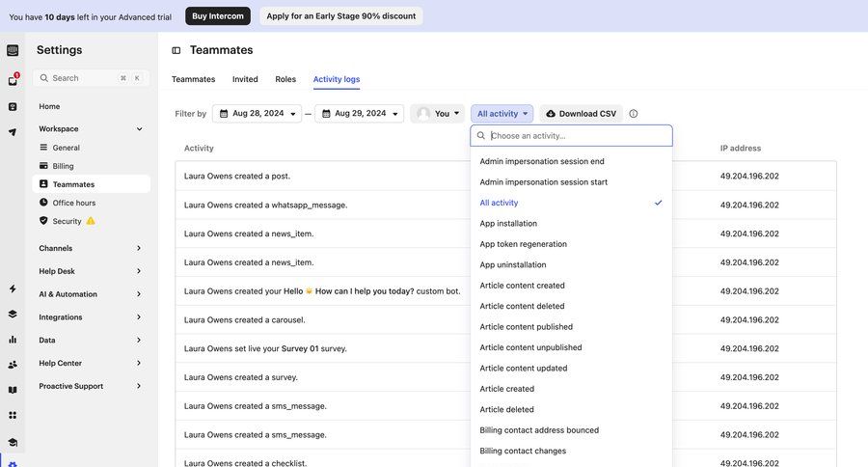Open the start date Aug 28, 2024 dropdown

pyautogui.click(x=257, y=114)
